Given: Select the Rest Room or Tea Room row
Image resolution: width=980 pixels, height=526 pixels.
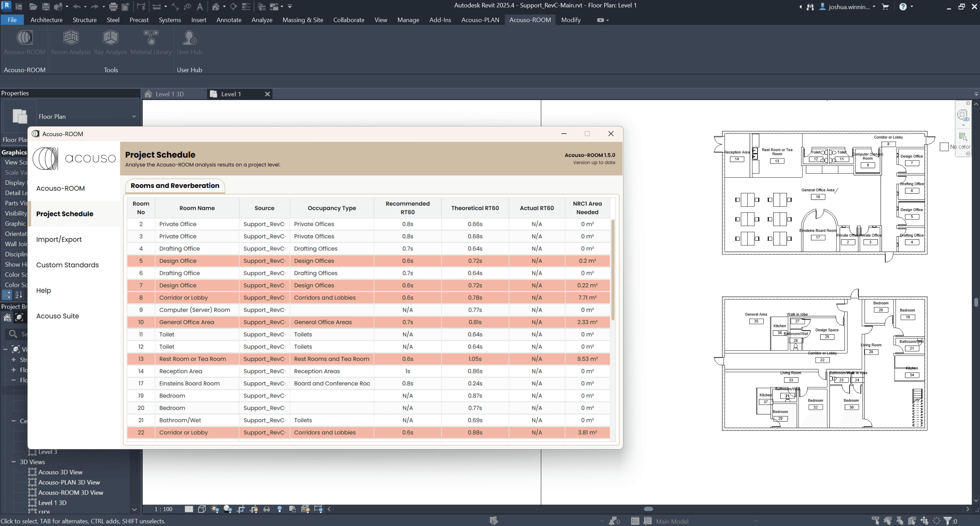Looking at the screenshot, I should (x=368, y=359).
